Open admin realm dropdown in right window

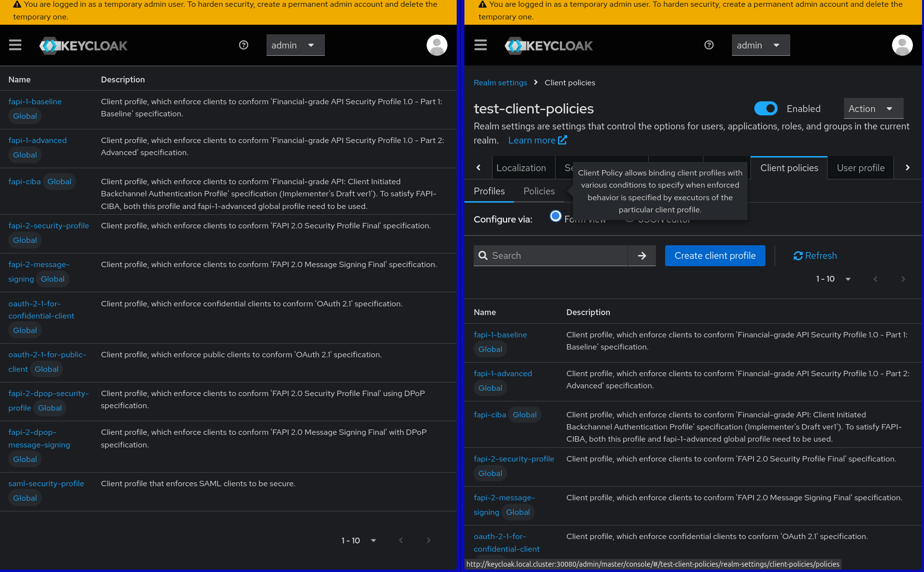(761, 45)
